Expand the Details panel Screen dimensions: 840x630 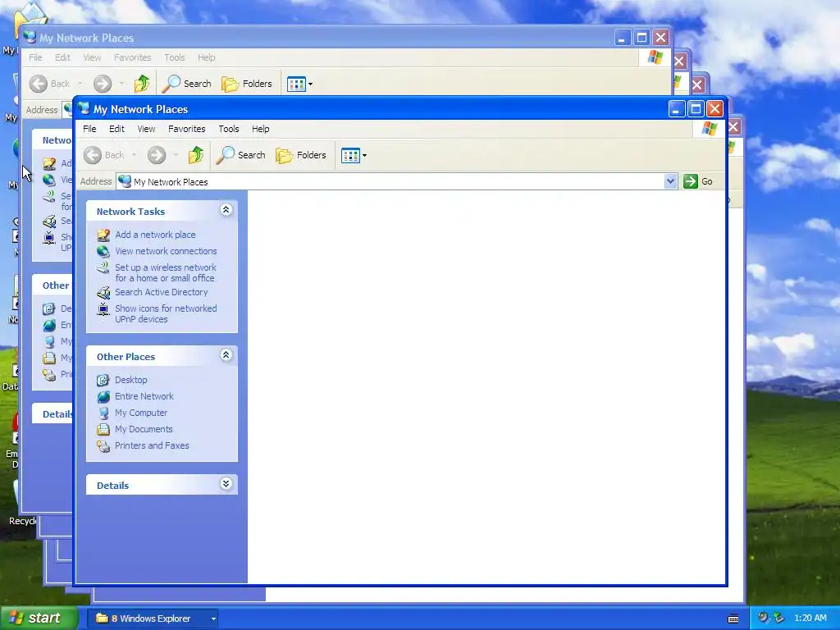point(226,484)
